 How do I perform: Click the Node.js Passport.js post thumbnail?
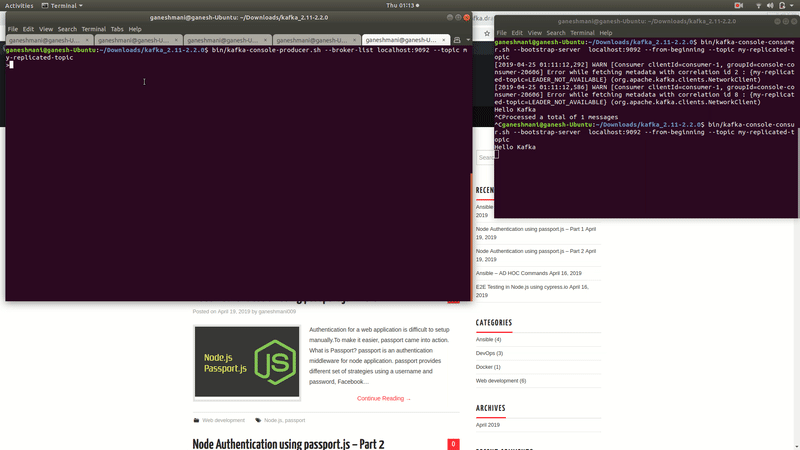coord(246,361)
